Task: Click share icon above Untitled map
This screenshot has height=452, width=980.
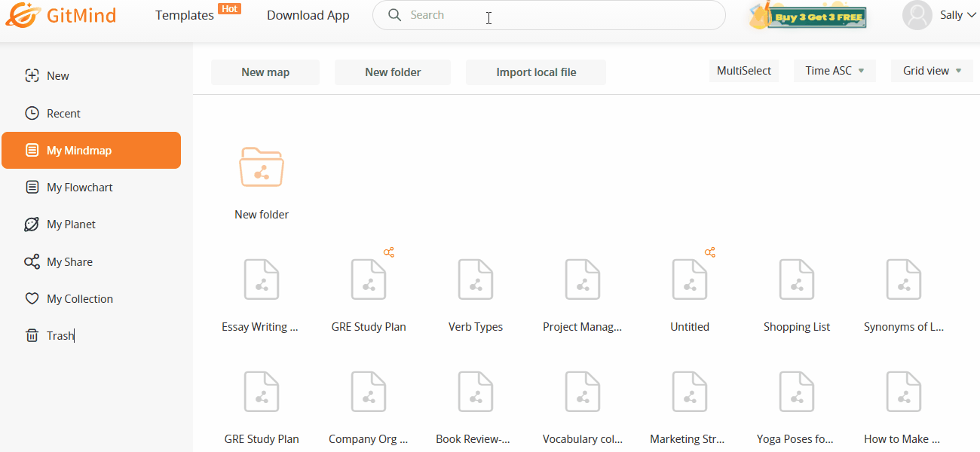Action: pos(710,252)
